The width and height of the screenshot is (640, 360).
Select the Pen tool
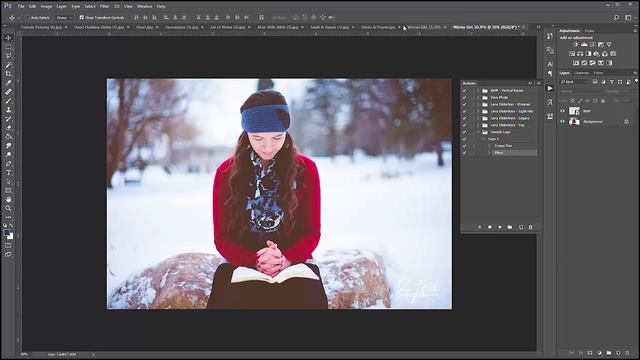click(8, 164)
